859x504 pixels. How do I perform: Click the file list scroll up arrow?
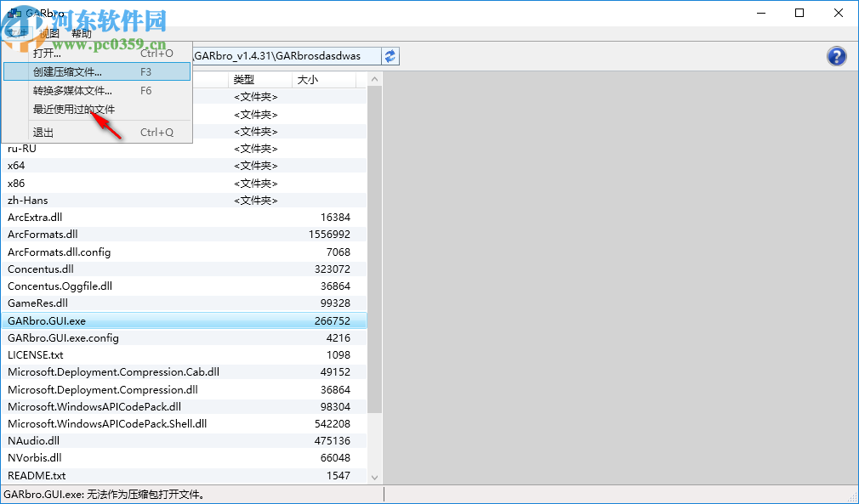coord(375,79)
